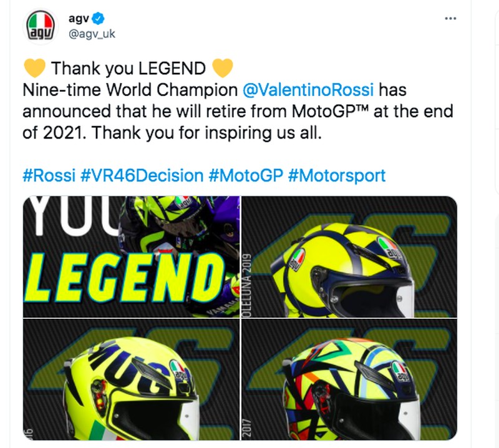Click the @agv_uk handle
The width and height of the screenshot is (499, 448).
92,32
